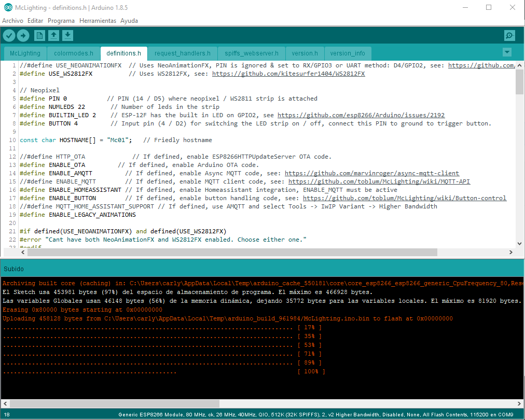Click the '[ 100% ]' upload progress text

tap(311, 371)
